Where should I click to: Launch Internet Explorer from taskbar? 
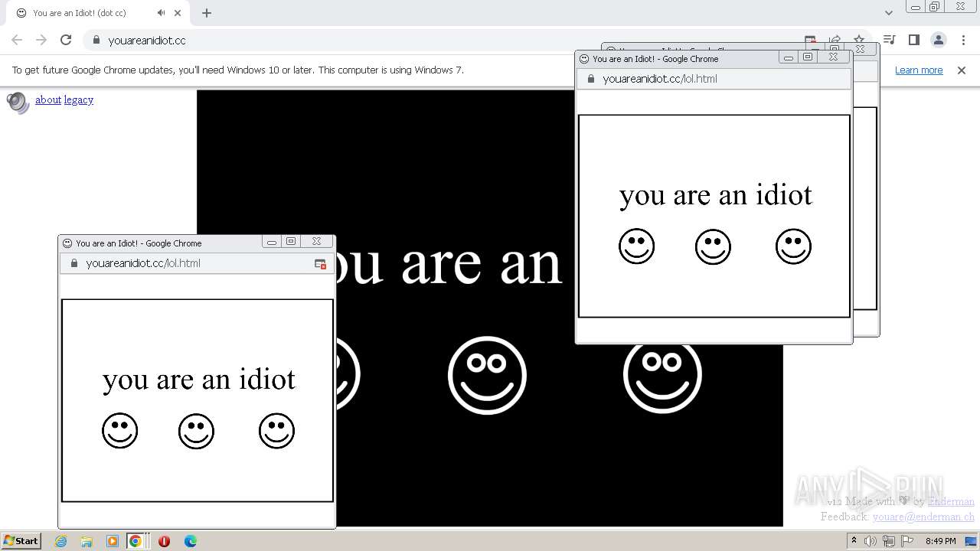click(61, 541)
